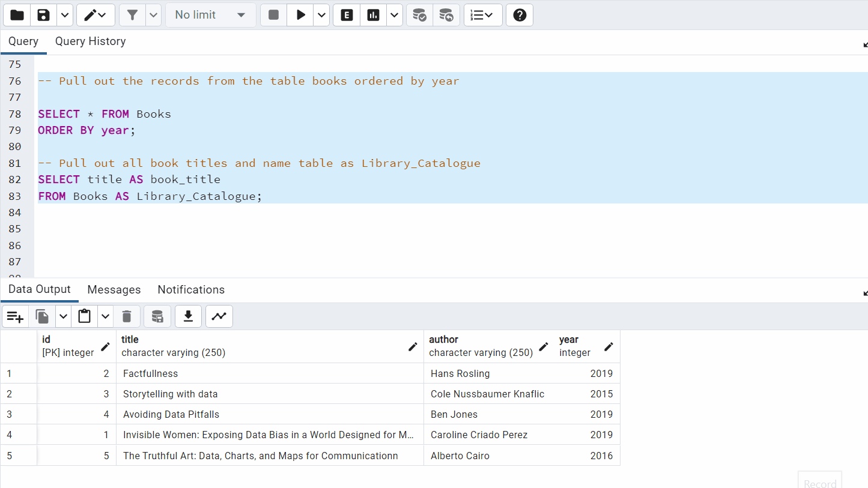Click the 'Caroline Criado Perez' author cell
This screenshot has height=488, width=868.
(x=489, y=435)
